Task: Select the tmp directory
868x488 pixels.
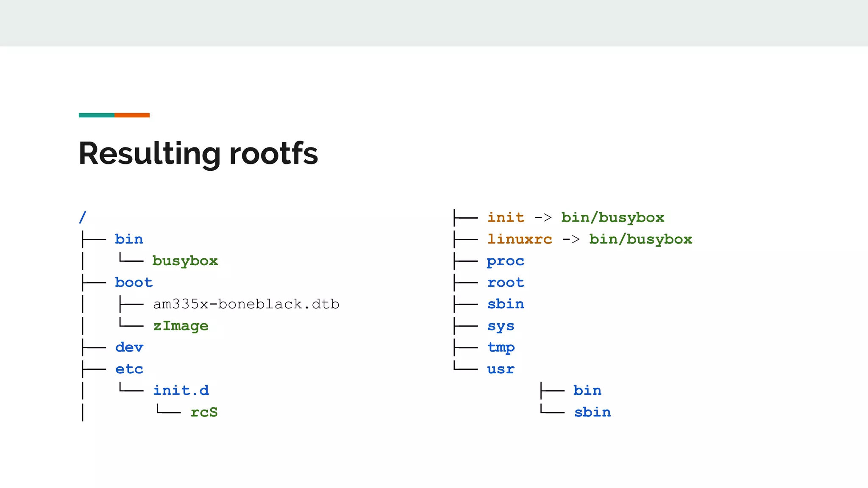Action: pos(501,347)
